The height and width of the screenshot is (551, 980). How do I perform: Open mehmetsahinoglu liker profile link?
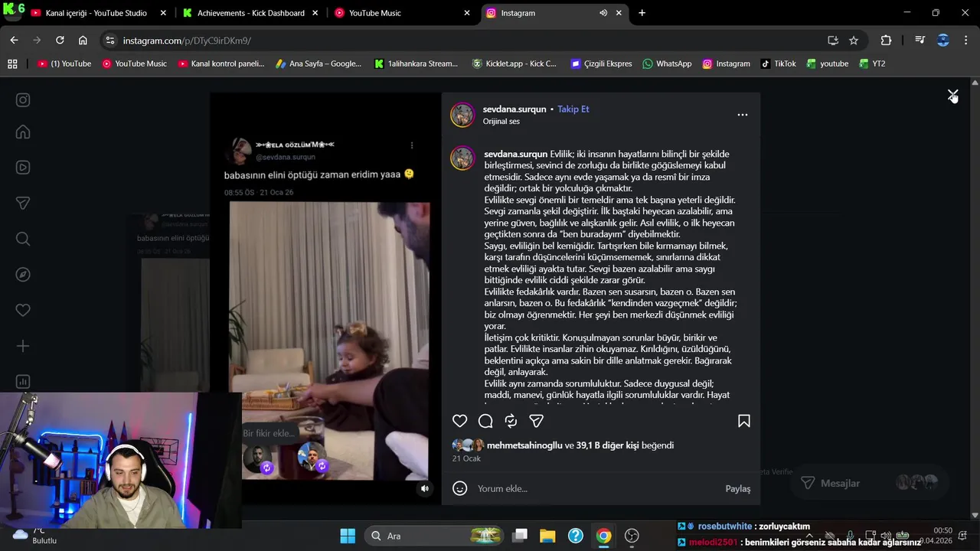click(524, 445)
